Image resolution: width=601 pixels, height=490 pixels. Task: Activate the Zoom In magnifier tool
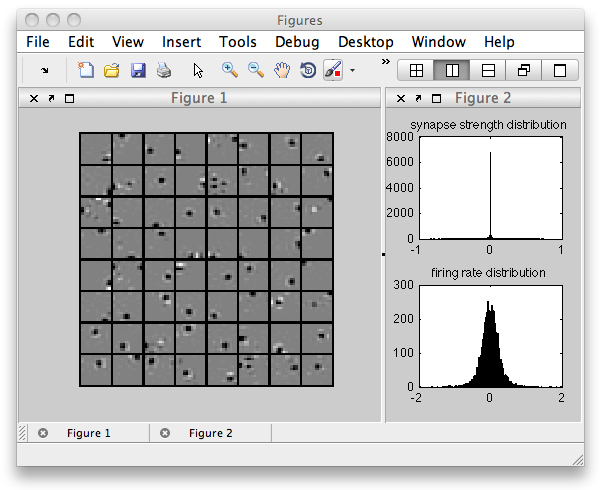coord(230,71)
